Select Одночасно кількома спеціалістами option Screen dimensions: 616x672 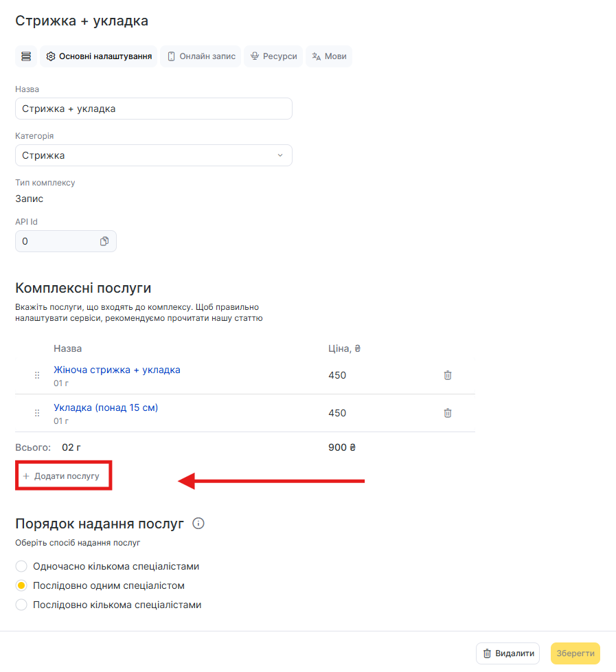coord(21,567)
